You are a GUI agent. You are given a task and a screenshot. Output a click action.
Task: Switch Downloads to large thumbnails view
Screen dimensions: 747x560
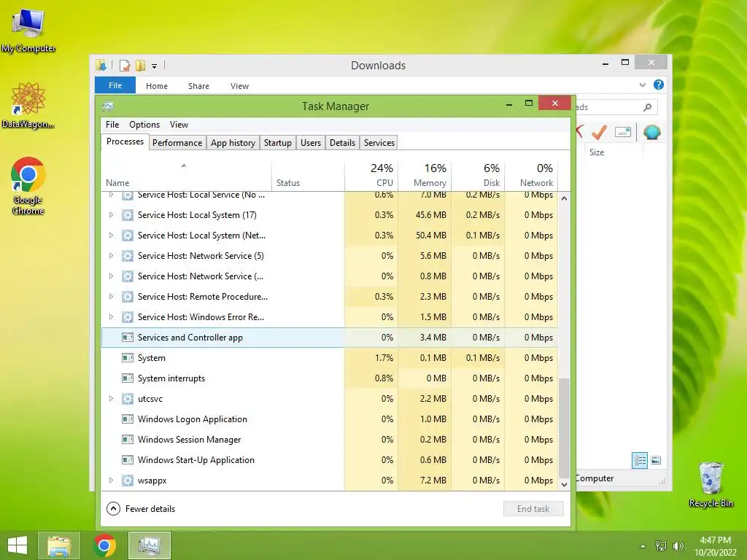pyautogui.click(x=656, y=460)
